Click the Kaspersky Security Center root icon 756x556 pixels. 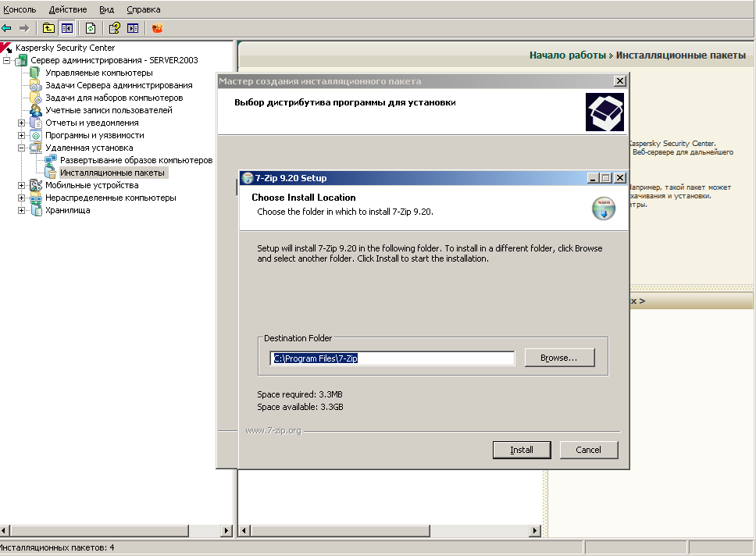pyautogui.click(x=6, y=48)
